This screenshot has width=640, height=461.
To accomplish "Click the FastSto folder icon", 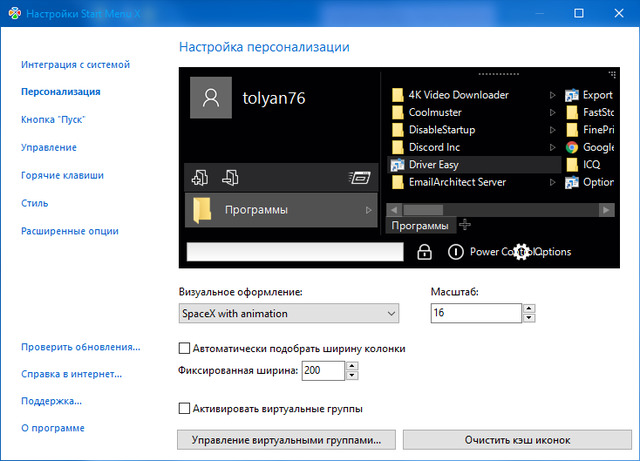I will 572,112.
